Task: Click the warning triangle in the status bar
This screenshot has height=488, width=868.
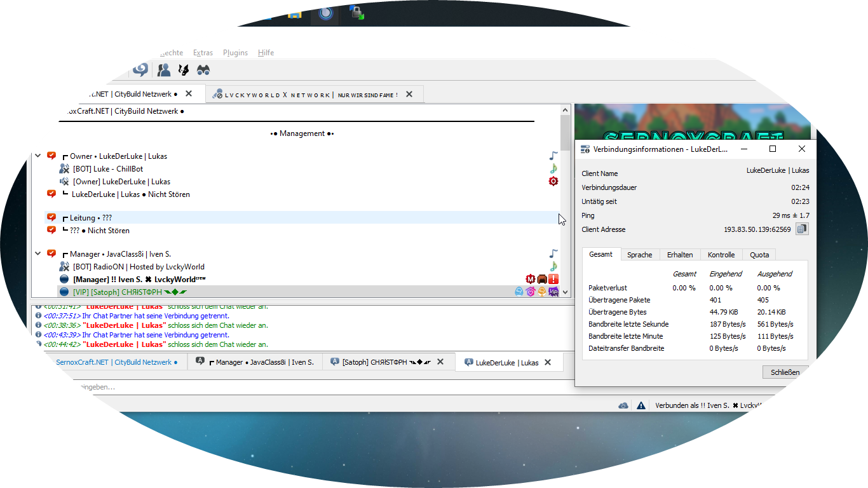Action: tap(641, 405)
